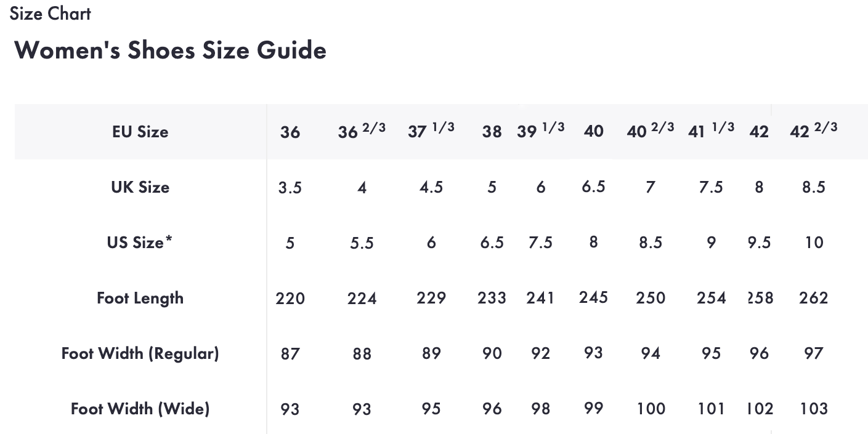Click the Women's Shoes Size Guide heading
Image resolution: width=868 pixels, height=434 pixels.
pyautogui.click(x=170, y=50)
